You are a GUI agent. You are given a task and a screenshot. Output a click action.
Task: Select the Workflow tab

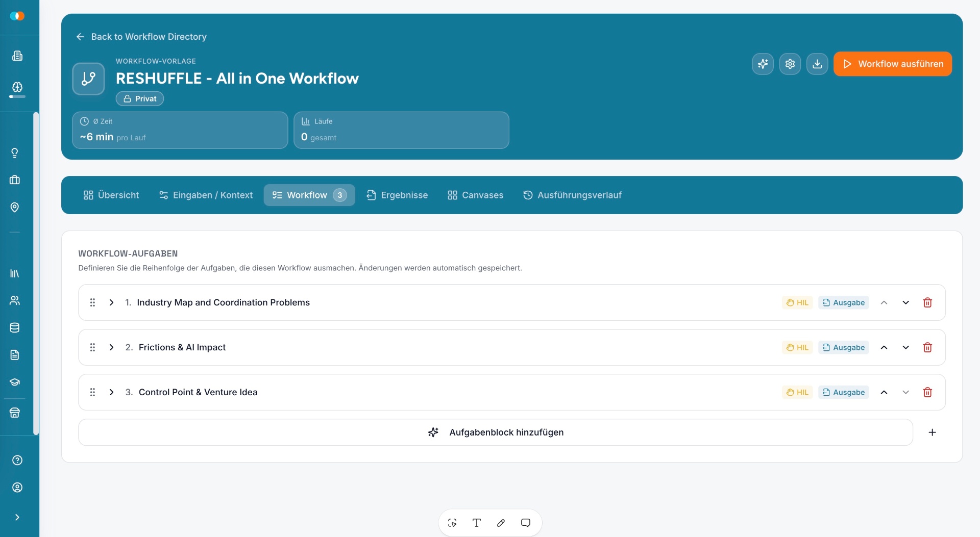(x=309, y=195)
